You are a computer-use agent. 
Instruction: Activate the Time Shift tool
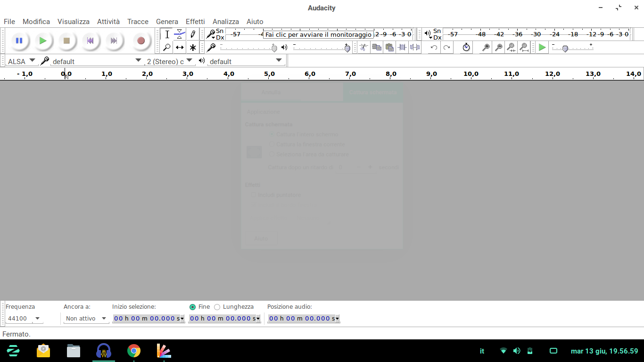180,47
